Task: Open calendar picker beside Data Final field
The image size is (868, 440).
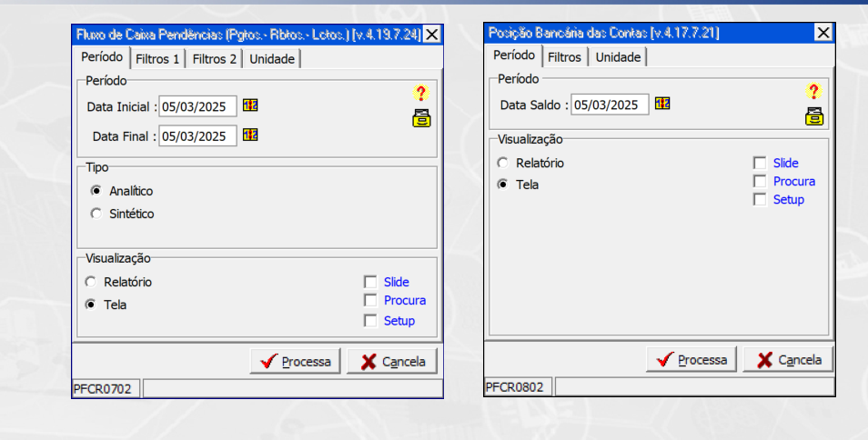Action: [x=250, y=135]
